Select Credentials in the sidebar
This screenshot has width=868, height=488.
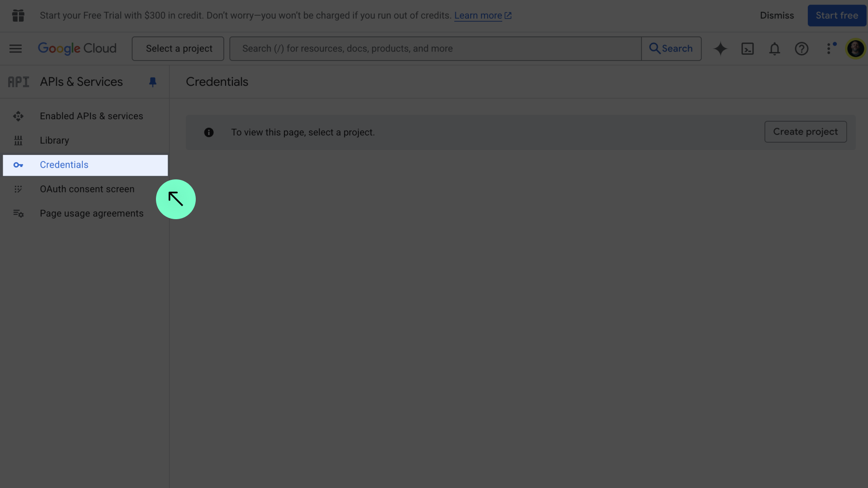(85, 165)
